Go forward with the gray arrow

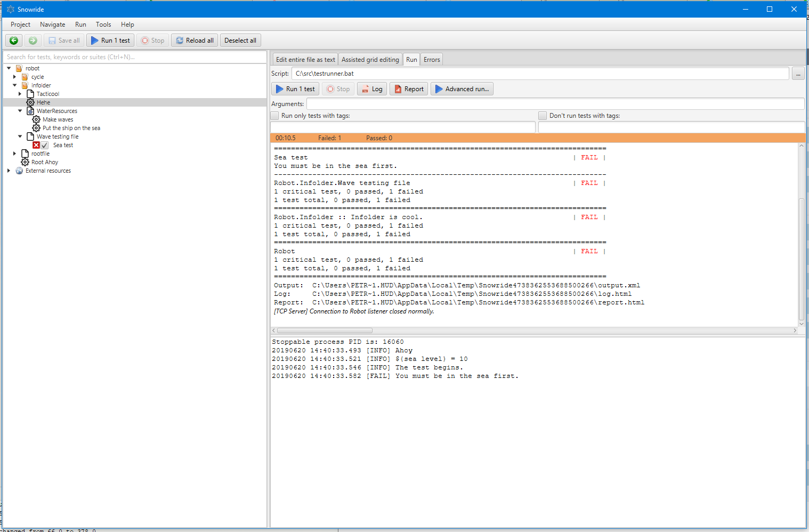click(33, 41)
